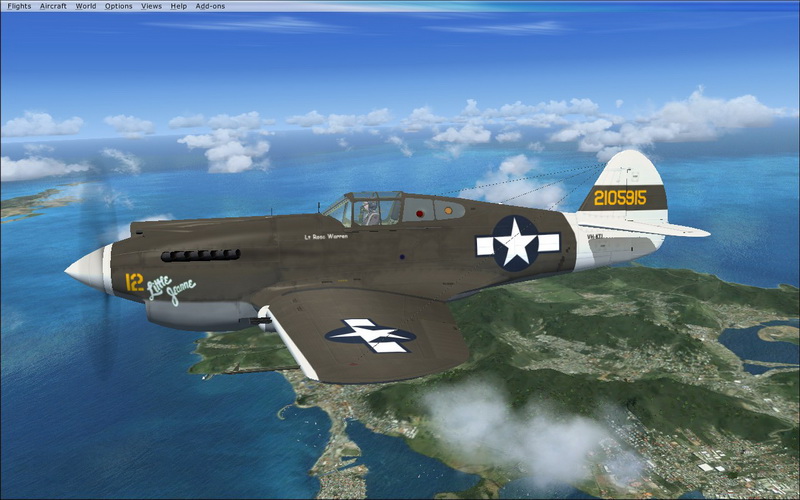The width and height of the screenshot is (800, 500).
Task: Open the Flights menu
Action: coord(19,6)
